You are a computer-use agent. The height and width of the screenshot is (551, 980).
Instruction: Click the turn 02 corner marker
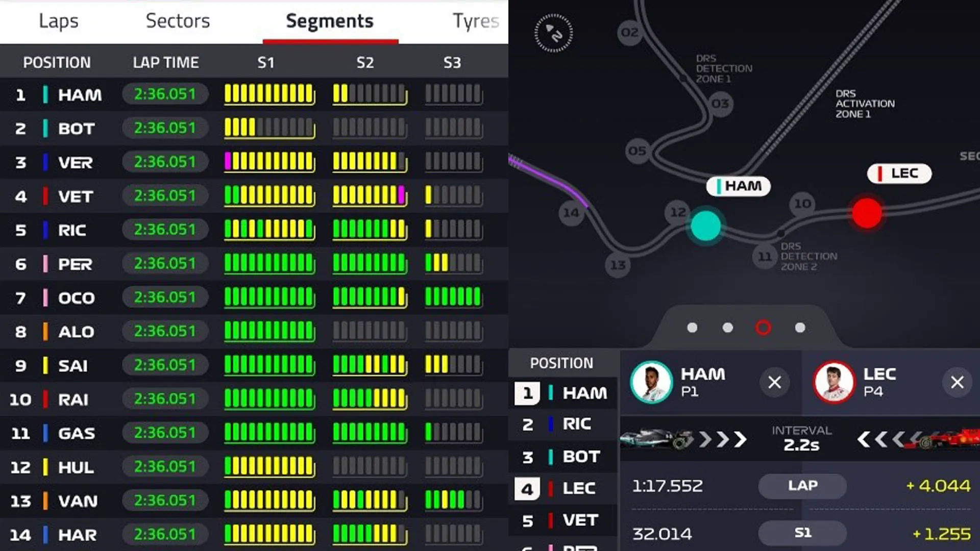pos(629,33)
